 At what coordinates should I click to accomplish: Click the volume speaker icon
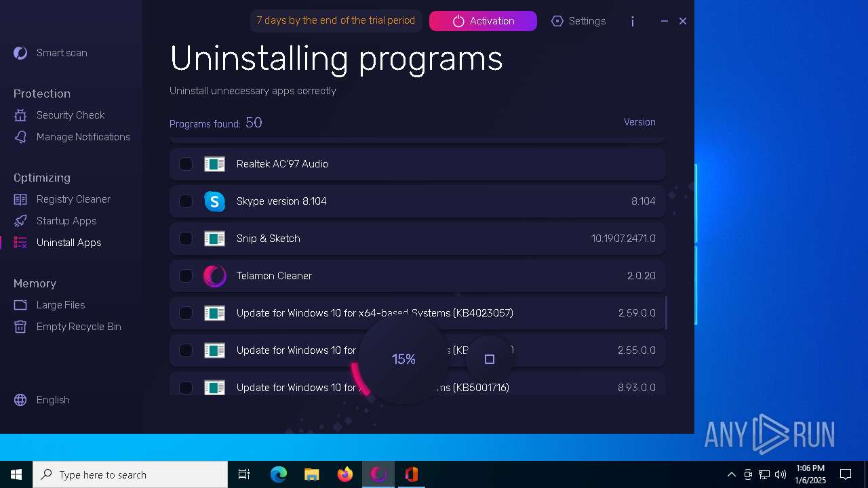(x=781, y=474)
